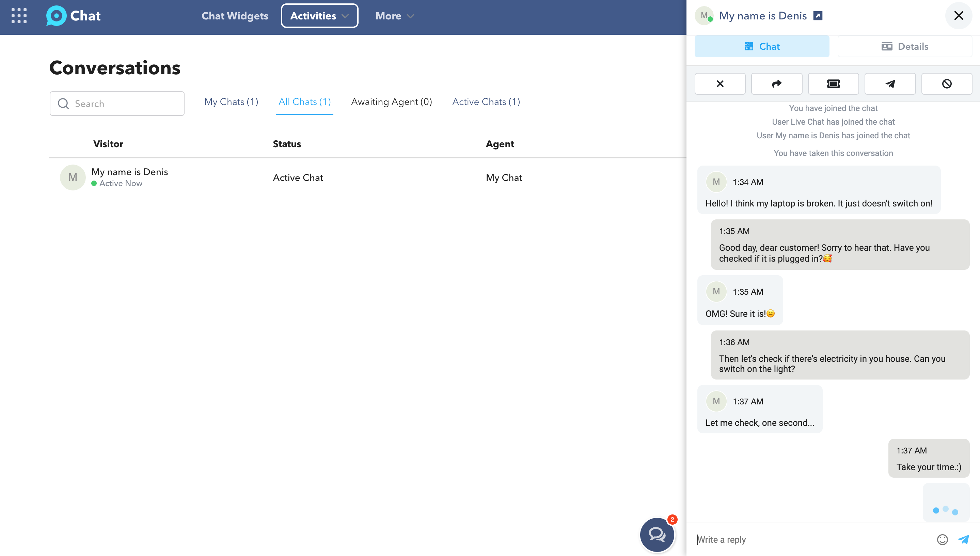The width and height of the screenshot is (980, 556).
Task: Click the block visitor icon button
Action: coord(947,83)
